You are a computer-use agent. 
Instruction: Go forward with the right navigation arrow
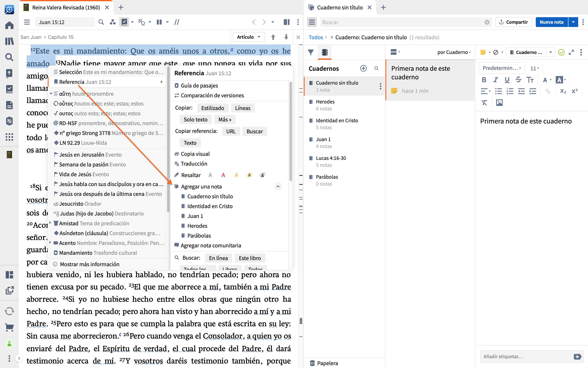pyautogui.click(x=264, y=22)
